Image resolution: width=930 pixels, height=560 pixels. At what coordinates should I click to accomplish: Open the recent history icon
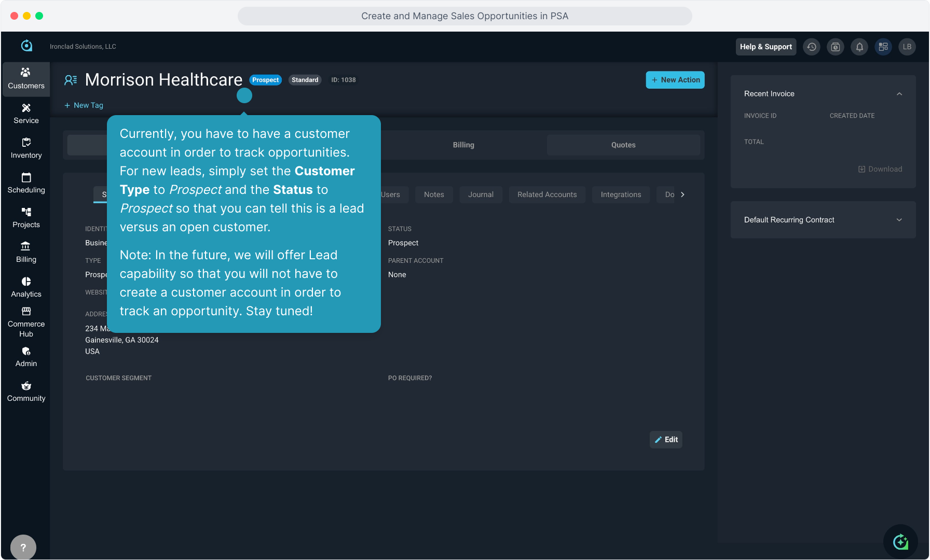pos(812,47)
